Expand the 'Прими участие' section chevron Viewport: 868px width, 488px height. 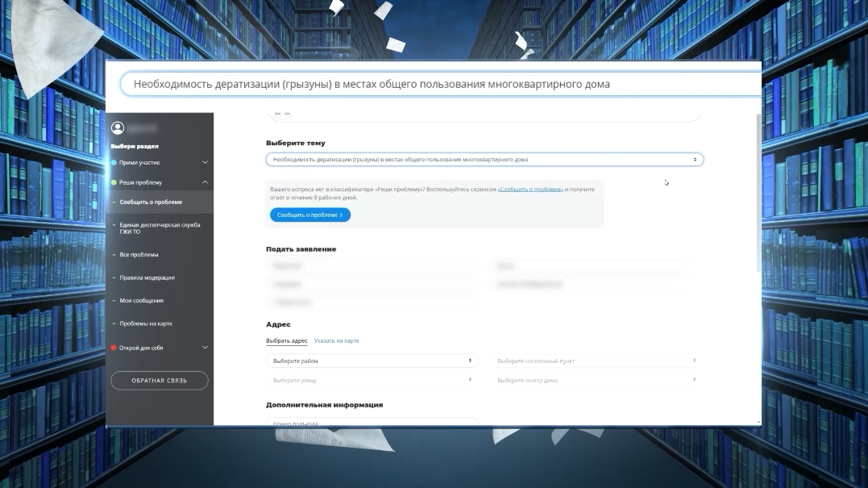205,163
